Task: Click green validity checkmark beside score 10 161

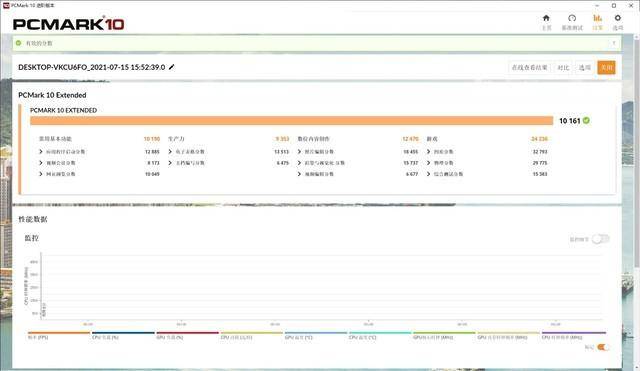Action: click(x=586, y=120)
